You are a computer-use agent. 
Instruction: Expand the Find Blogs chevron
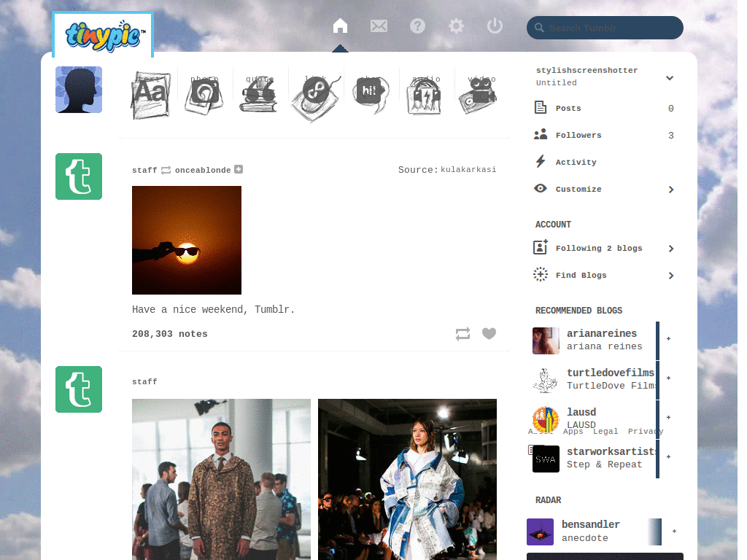[x=671, y=276]
